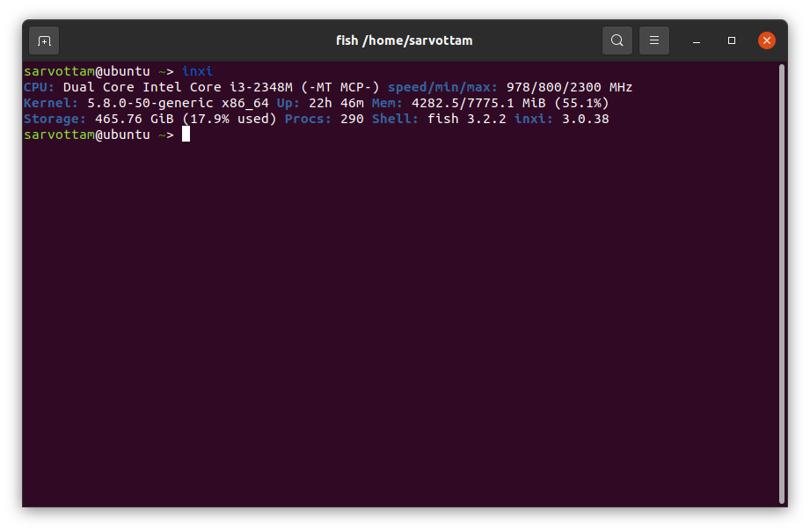Click the first "sarvottam@ubuntu" prompt

point(86,71)
